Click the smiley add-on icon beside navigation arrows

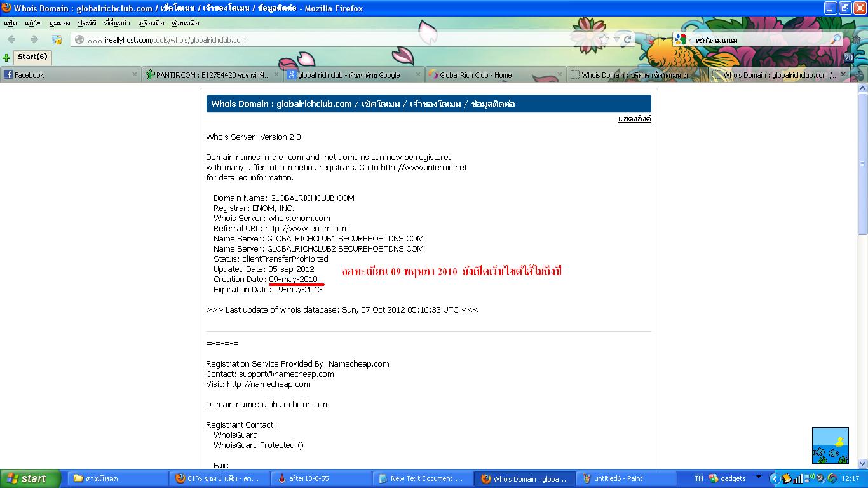[57, 39]
